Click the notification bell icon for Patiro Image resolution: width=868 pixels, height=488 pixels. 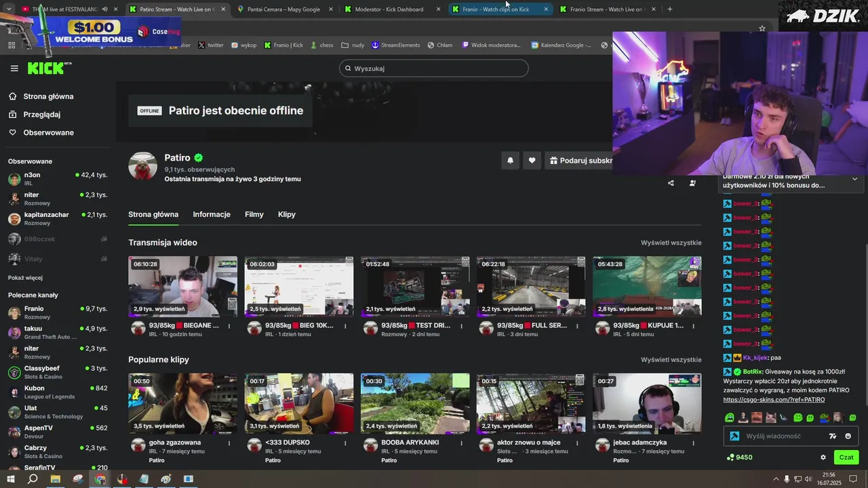click(511, 161)
